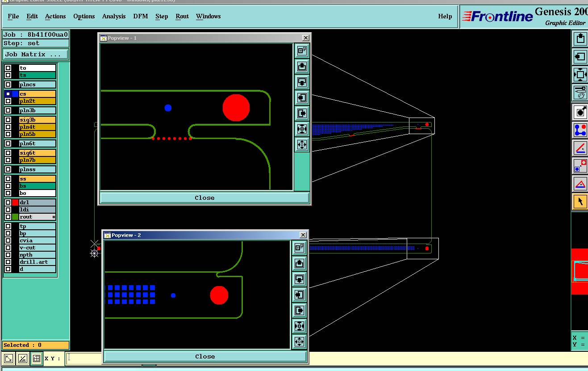Click the pan-down icon in Popview 1

pos(302,82)
